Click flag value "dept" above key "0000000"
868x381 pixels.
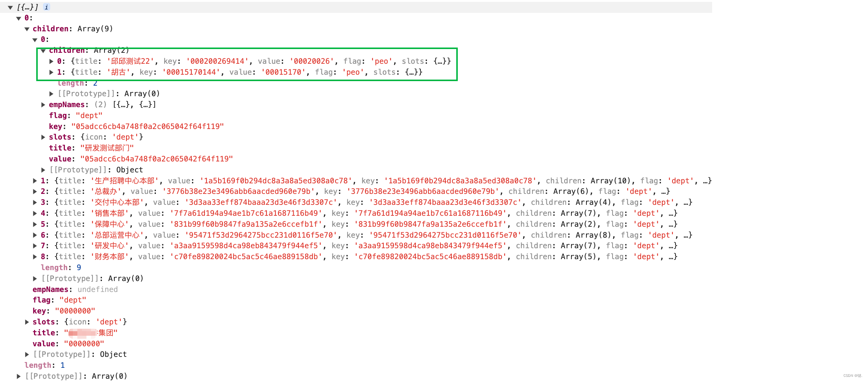73,300
